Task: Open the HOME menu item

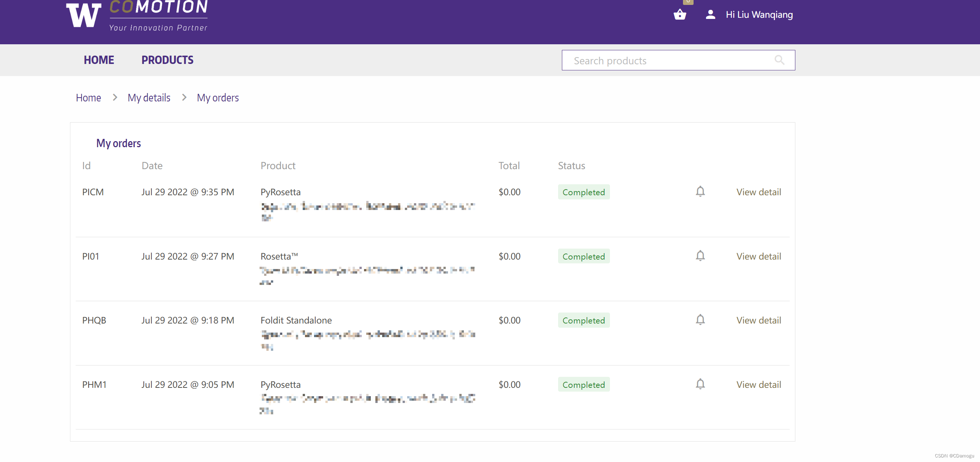Action: 99,60
